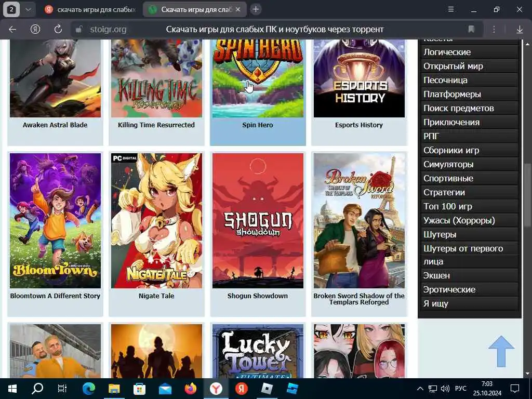
Task: Click the blue scroll-to-top arrow
Action: click(501, 351)
